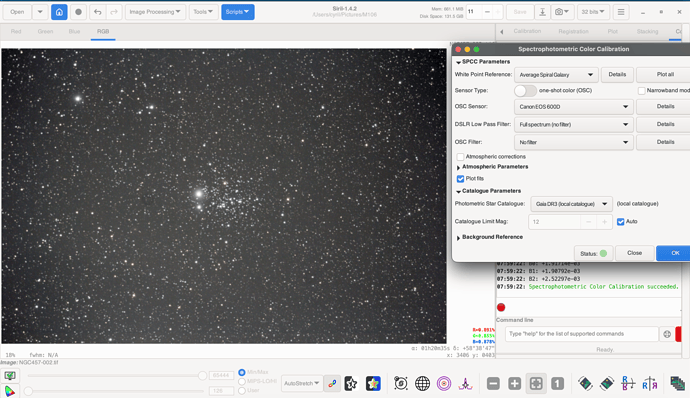Rotate image 90° counterclockwise icon

[585, 383]
